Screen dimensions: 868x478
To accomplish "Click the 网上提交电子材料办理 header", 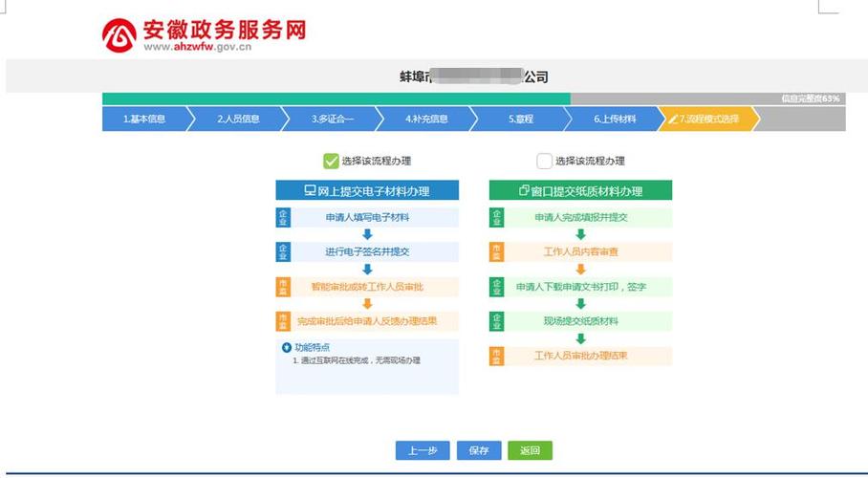I will click(x=367, y=190).
